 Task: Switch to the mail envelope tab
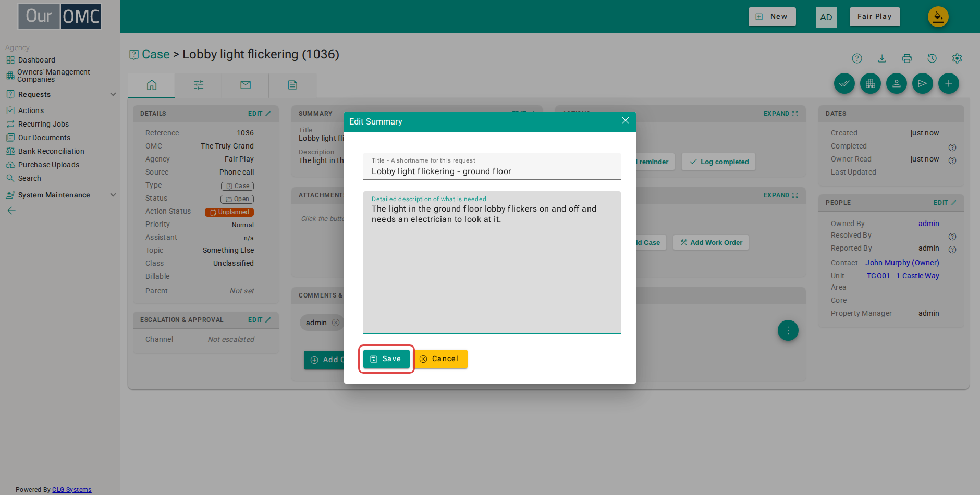click(246, 85)
